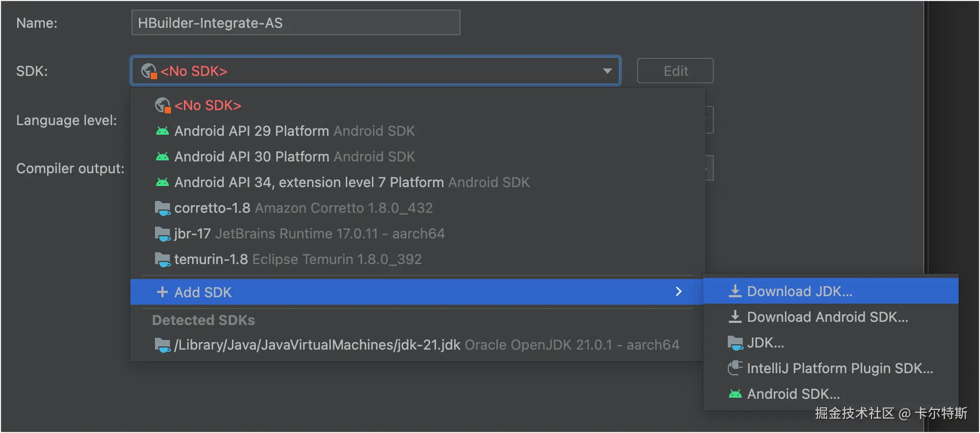Click the download icon beside Download Android SDK
This screenshot has width=980, height=433.
[x=735, y=317]
